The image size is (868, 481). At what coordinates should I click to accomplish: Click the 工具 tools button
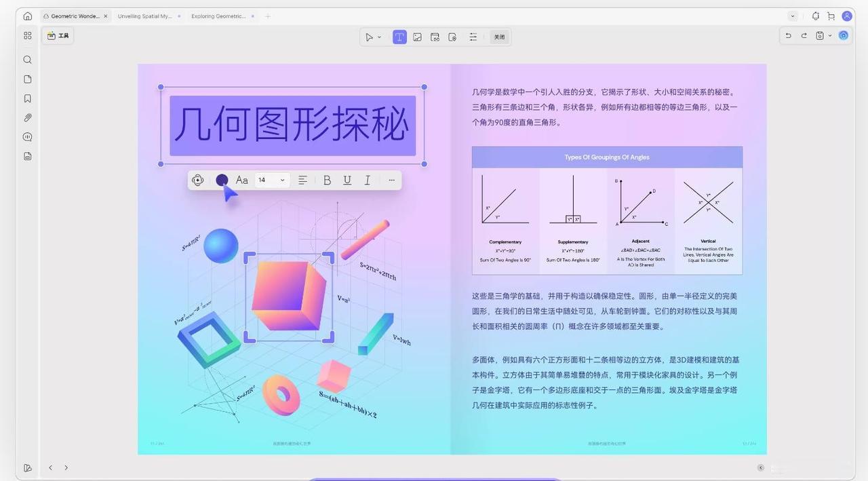[x=58, y=36]
